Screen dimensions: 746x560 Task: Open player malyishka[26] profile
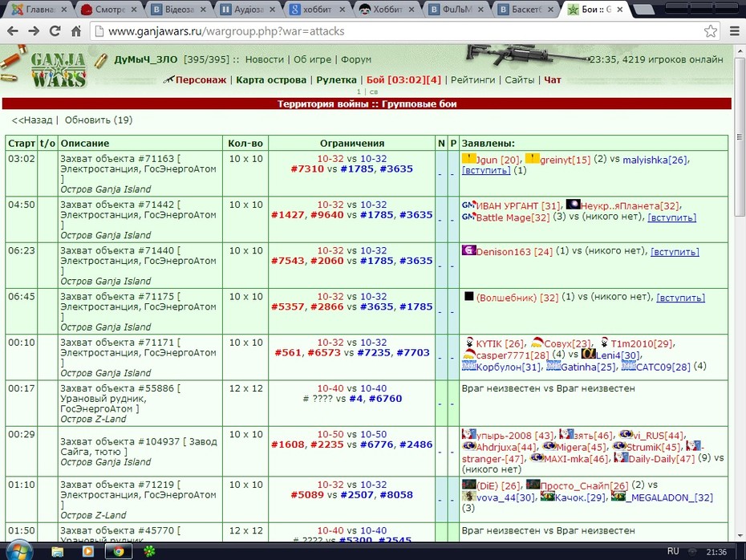tap(655, 160)
